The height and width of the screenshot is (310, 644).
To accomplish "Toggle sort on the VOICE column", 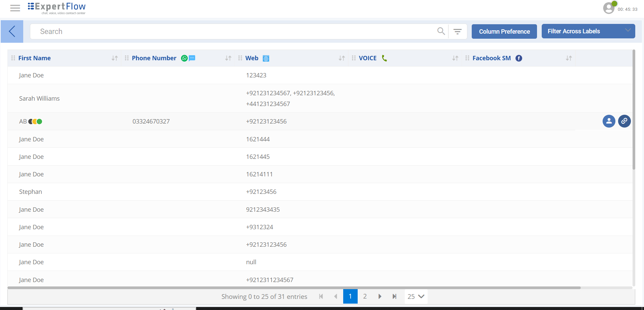I will pyautogui.click(x=455, y=58).
